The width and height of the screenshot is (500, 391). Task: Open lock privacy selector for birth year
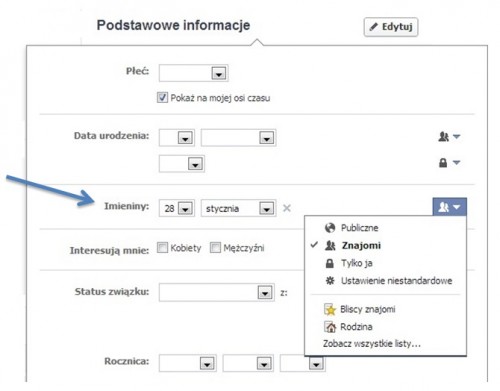coord(449,163)
